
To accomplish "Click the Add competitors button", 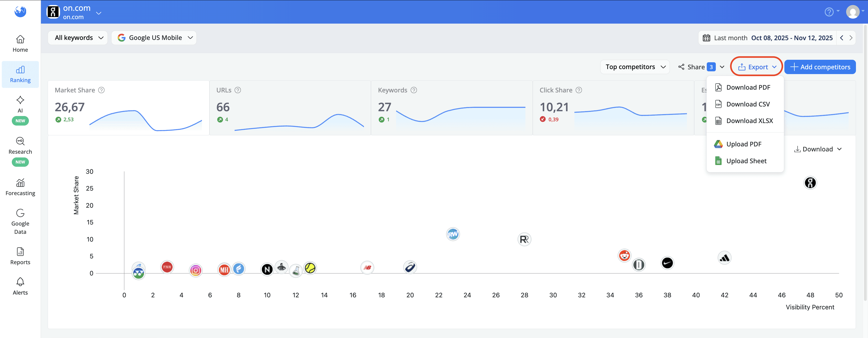I will point(820,67).
